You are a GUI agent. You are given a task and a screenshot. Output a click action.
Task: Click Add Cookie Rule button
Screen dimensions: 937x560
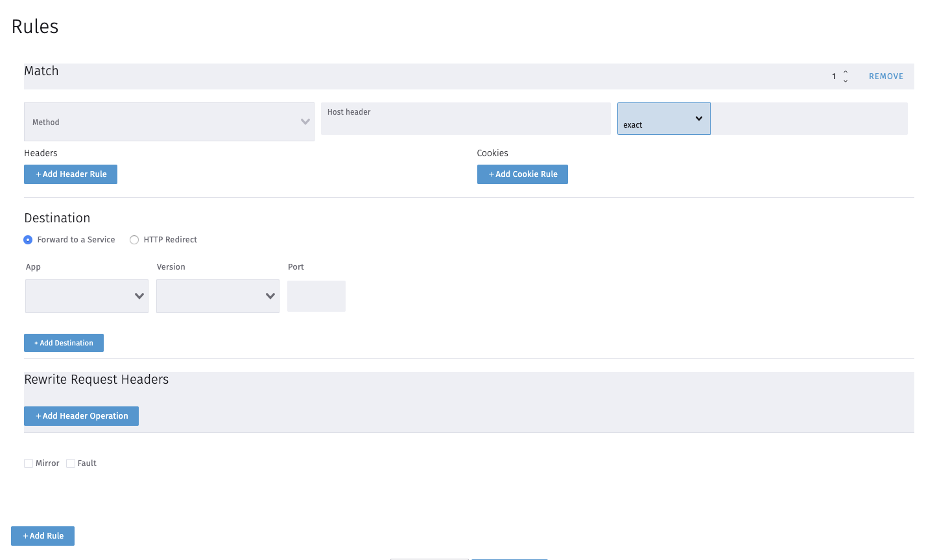[523, 174]
